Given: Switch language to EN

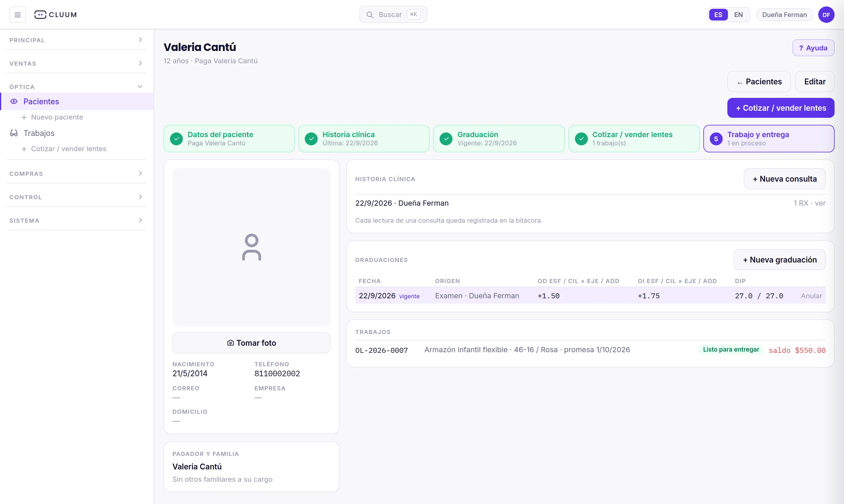Looking at the screenshot, I should 738,15.
